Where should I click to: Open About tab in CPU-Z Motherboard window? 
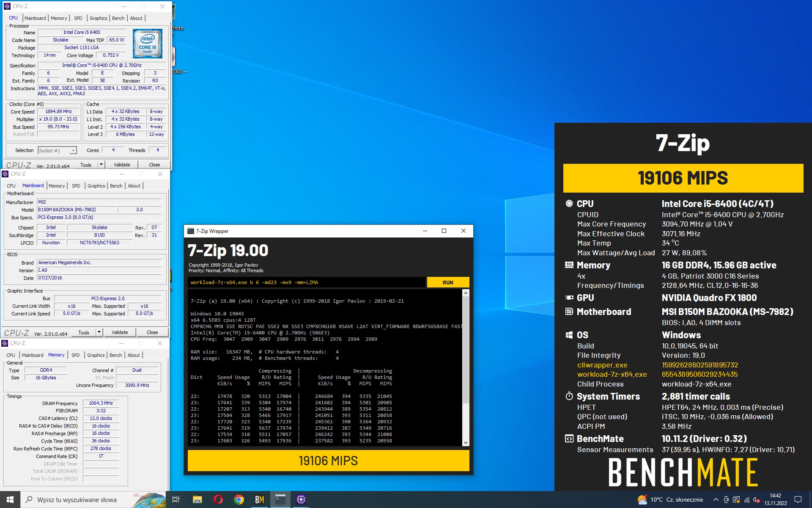pyautogui.click(x=134, y=186)
